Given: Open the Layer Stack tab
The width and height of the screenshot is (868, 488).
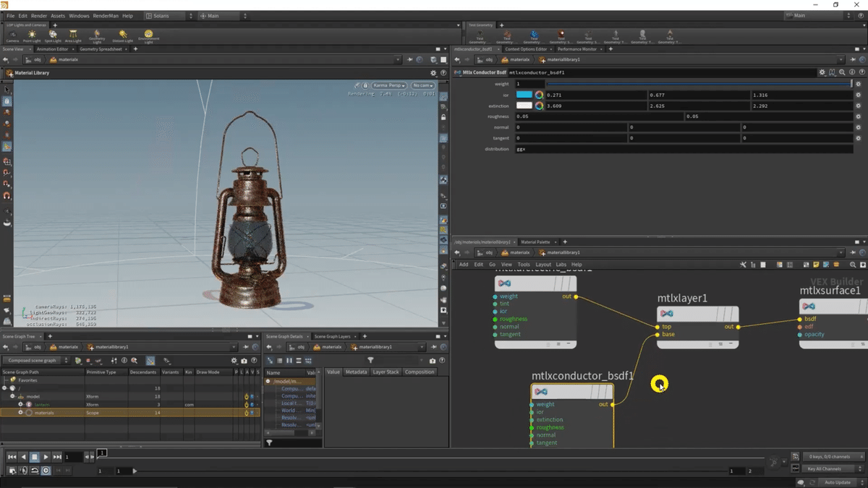Looking at the screenshot, I should [x=386, y=372].
